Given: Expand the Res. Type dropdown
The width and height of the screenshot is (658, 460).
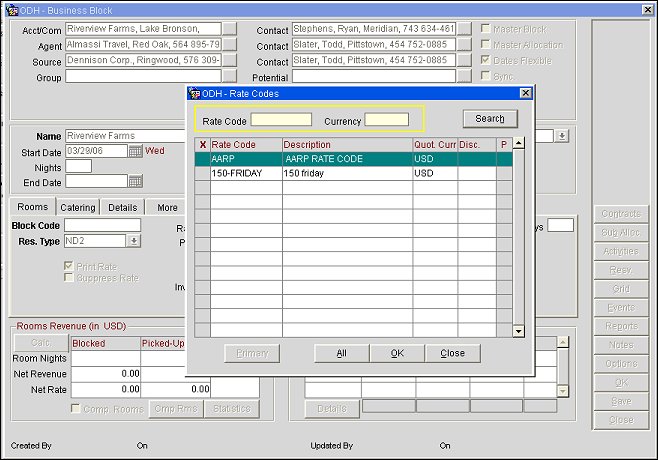Looking at the screenshot, I should [133, 241].
